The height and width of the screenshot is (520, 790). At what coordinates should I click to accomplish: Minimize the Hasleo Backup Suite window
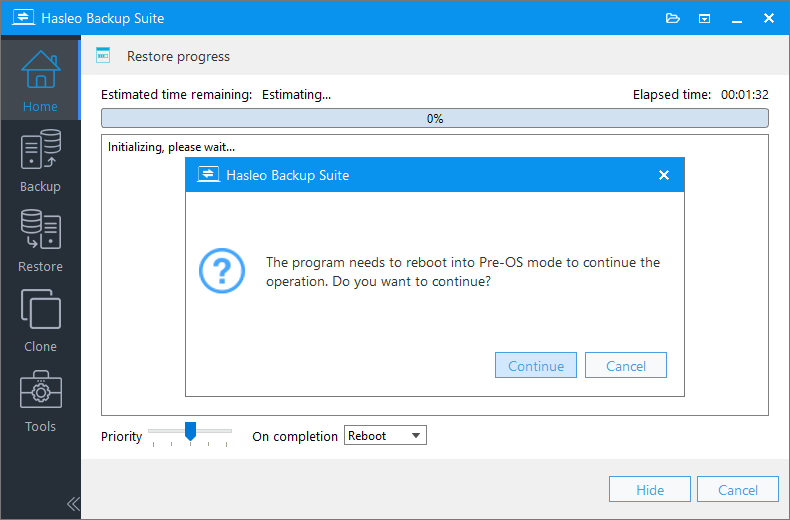click(737, 19)
